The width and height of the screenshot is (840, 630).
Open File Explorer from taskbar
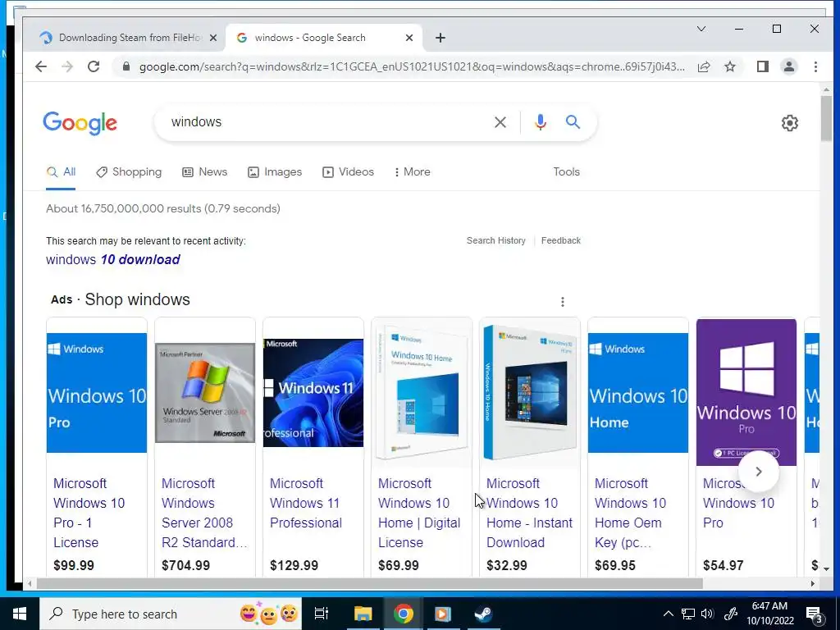363,614
